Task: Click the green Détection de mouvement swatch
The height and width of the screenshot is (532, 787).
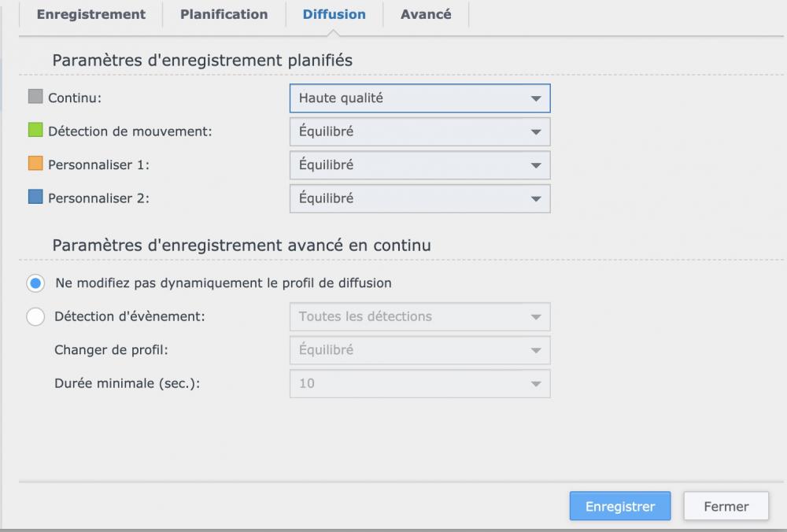Action: tap(35, 131)
